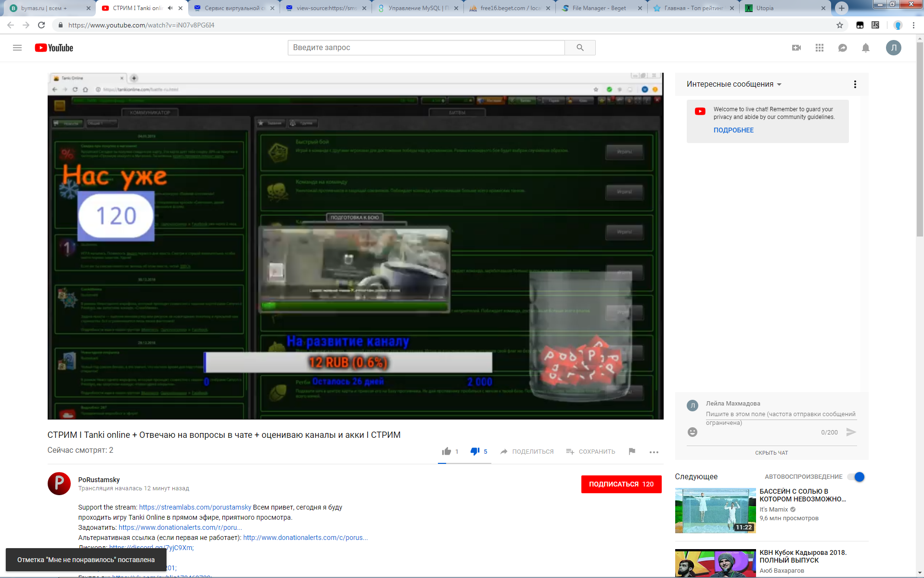Image resolution: width=924 pixels, height=578 pixels.
Task: Expand the Интересные сообщения chat dropdown
Action: pyautogui.click(x=734, y=84)
